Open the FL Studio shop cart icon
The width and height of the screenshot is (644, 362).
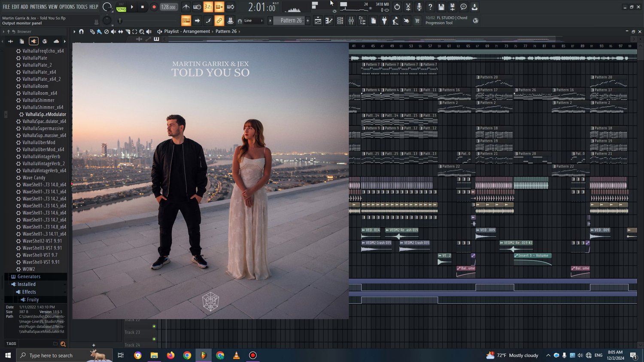point(417,21)
